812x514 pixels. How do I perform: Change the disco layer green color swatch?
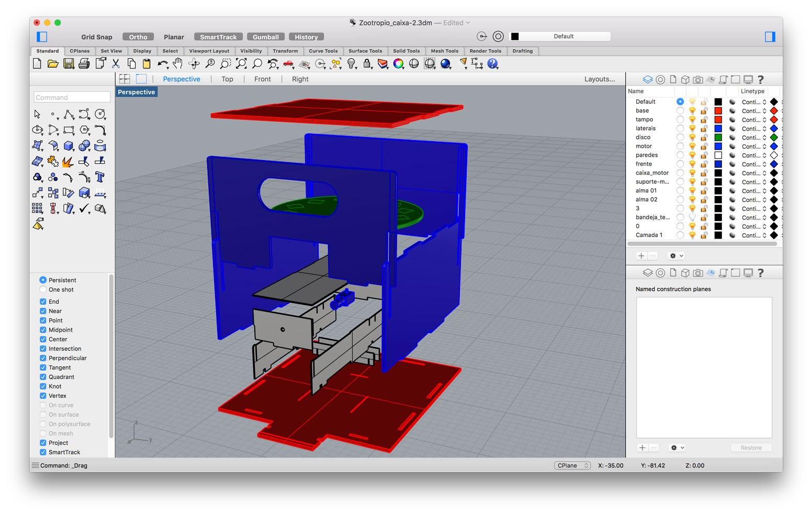tap(718, 138)
